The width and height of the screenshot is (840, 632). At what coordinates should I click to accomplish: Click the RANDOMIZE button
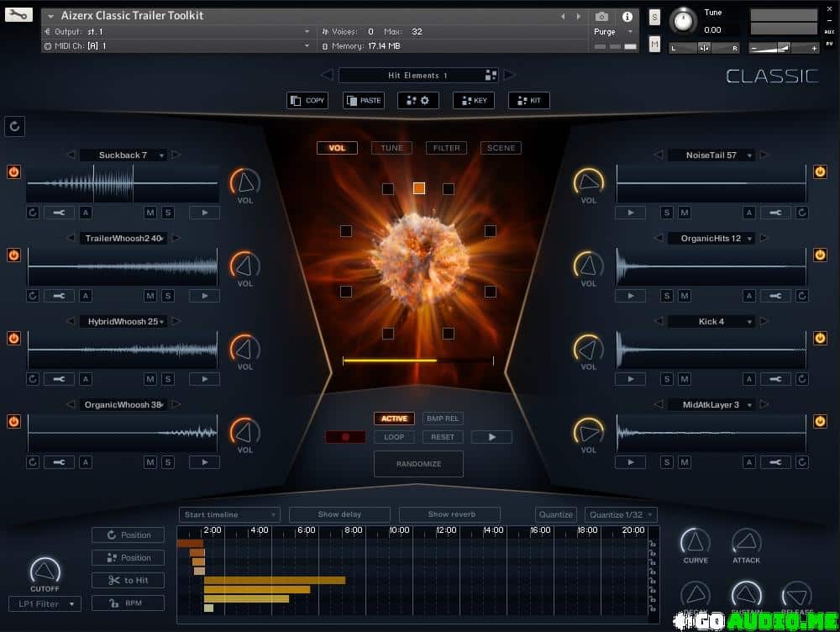[418, 464]
